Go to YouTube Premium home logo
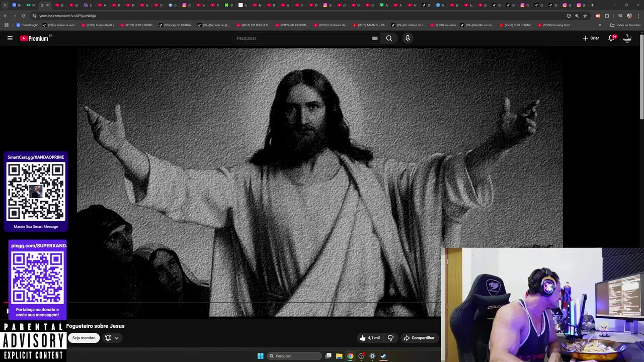This screenshot has height=362, width=644. pos(34,38)
